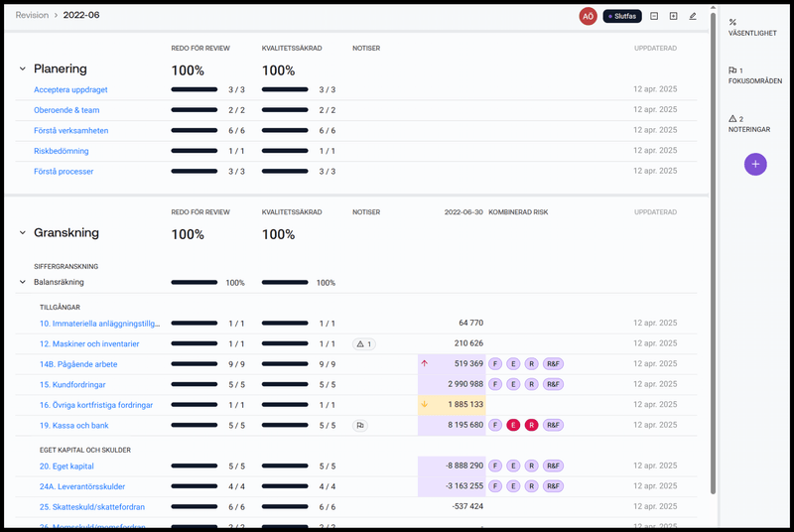794x532 pixels.
Task: Click amount 8 195 680 for Kassa och bank
Action: [465, 425]
